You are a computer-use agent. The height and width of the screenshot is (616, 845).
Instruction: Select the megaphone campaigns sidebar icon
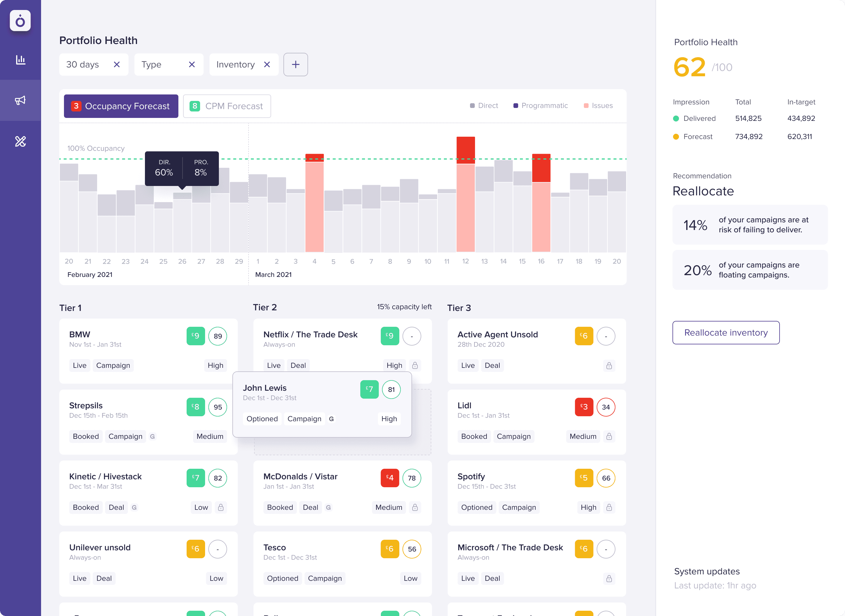tap(20, 100)
